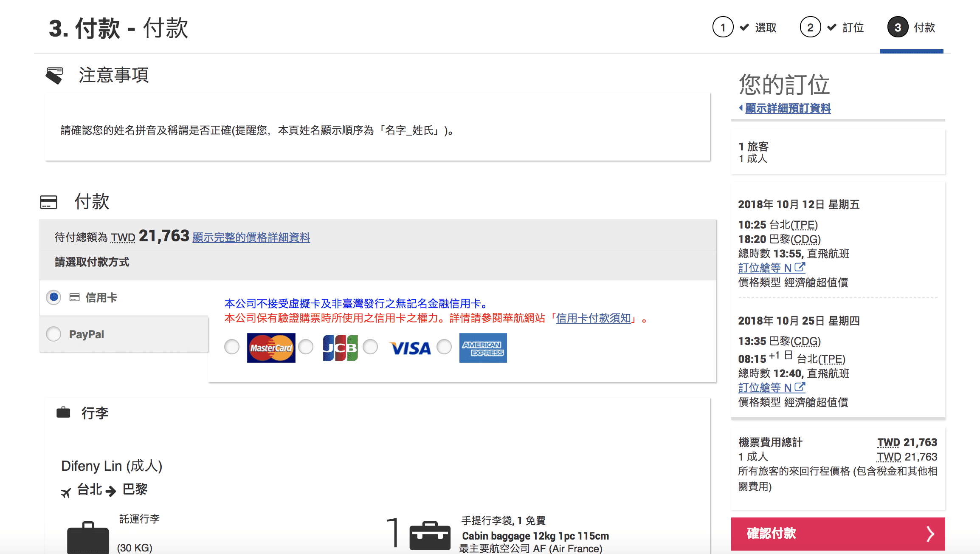Open 訂位艙等 N for the October 25 flight

click(x=771, y=387)
